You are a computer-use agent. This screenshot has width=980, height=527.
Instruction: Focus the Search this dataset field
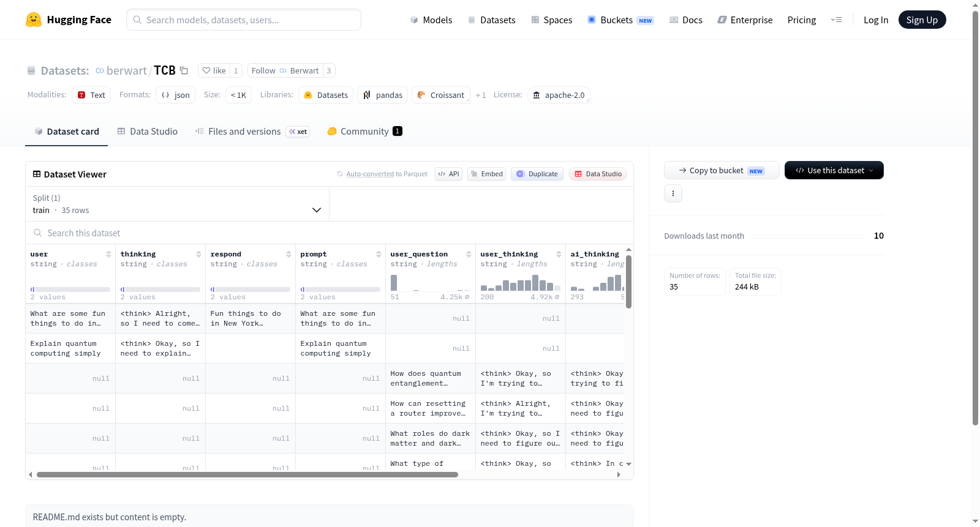click(x=330, y=233)
